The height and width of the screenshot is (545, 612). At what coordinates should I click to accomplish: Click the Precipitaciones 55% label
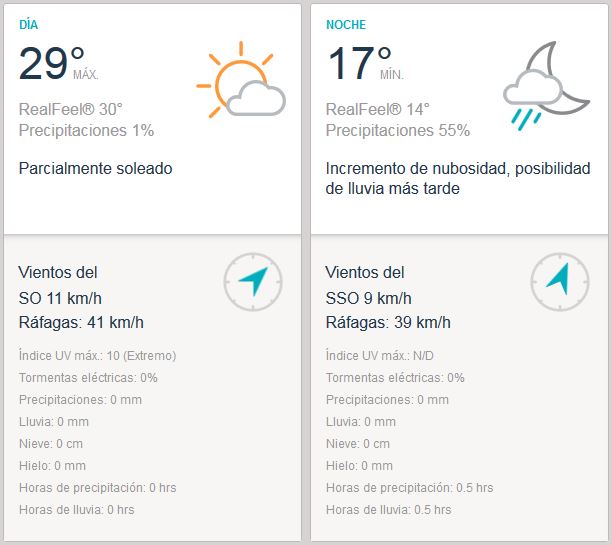398,130
